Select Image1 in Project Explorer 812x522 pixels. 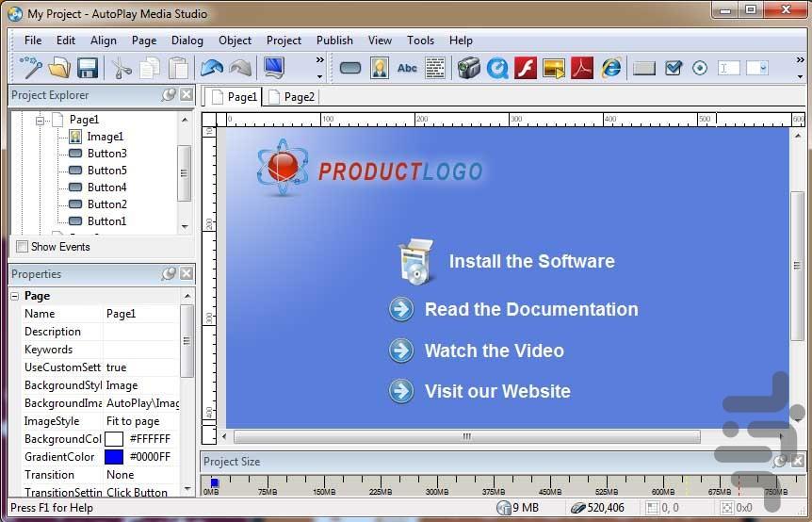point(106,137)
